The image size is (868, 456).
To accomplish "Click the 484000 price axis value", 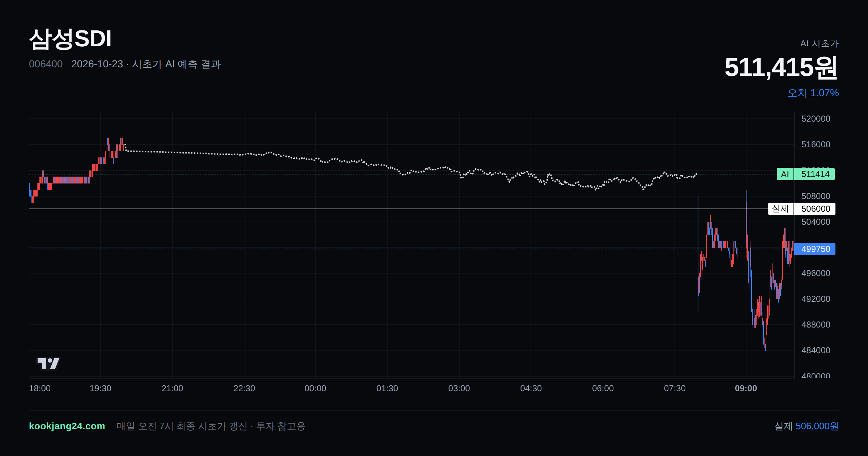I will (x=816, y=350).
